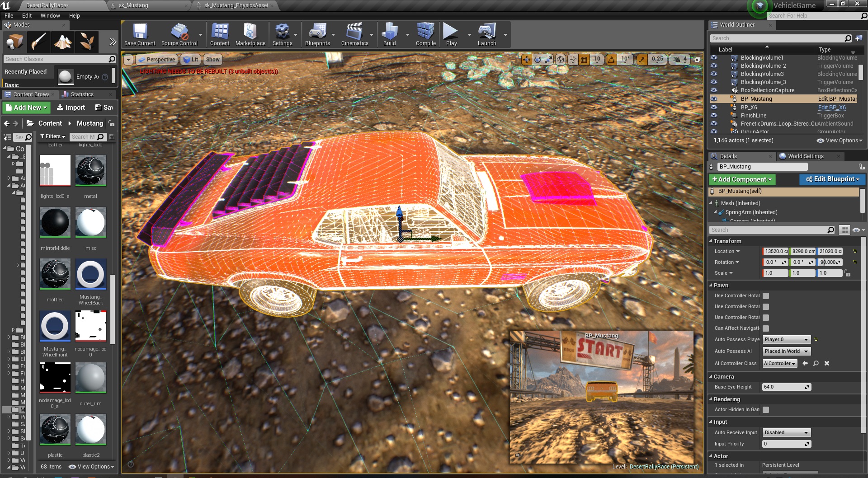
Task: Toggle world/local coordinate system globe icon
Action: [561, 60]
